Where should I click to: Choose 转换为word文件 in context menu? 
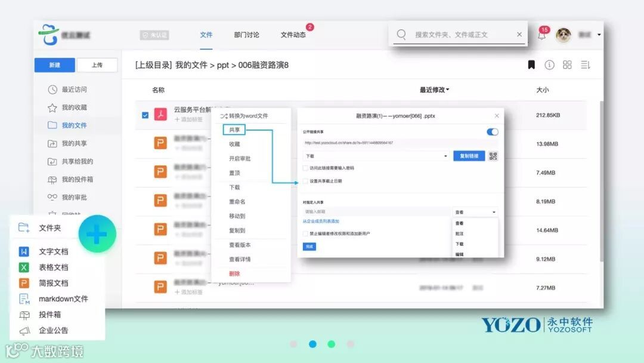[x=244, y=116]
